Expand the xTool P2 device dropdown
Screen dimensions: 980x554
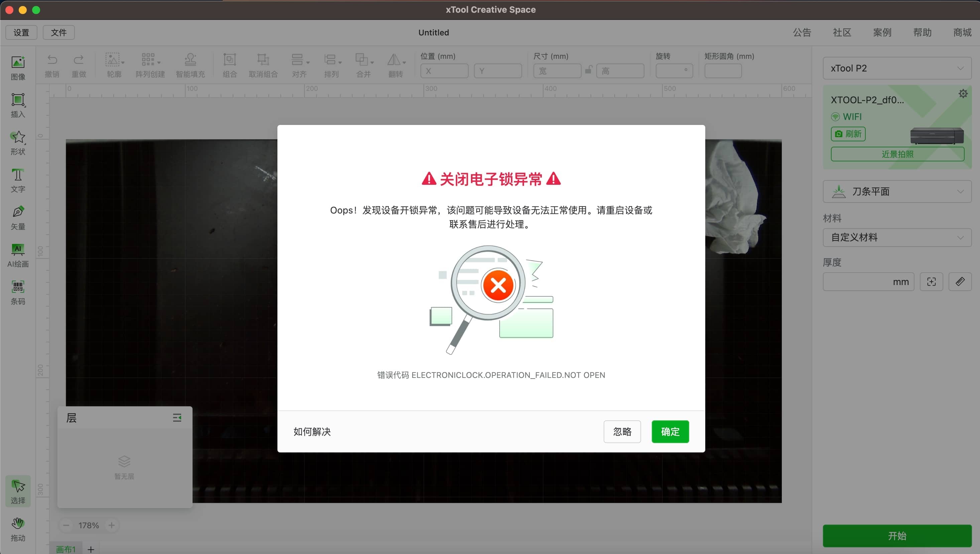point(897,68)
